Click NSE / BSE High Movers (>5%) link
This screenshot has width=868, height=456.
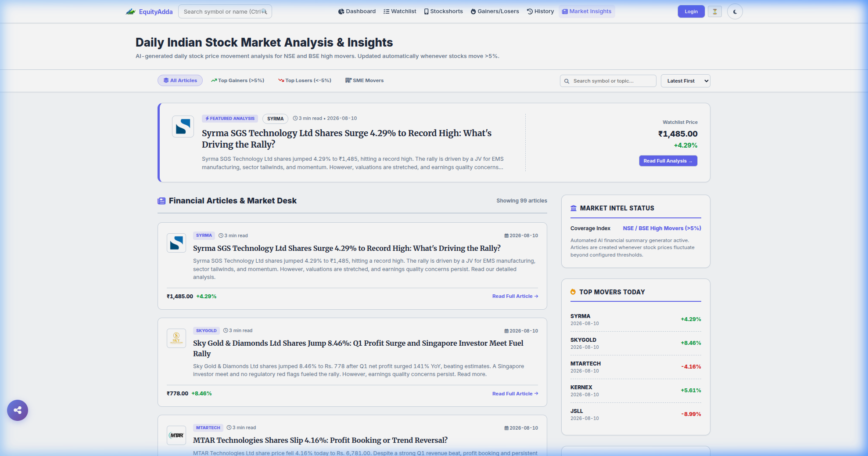(662, 228)
